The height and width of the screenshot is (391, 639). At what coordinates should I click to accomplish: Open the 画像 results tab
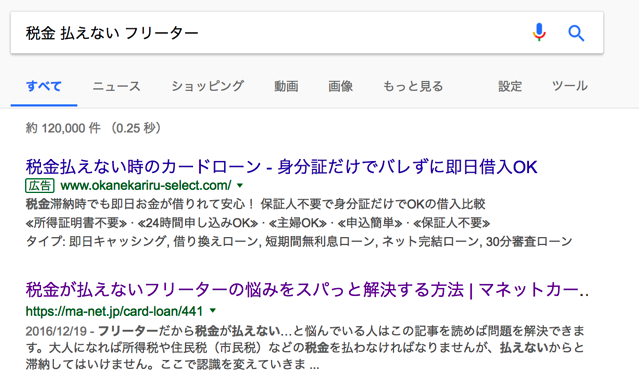click(340, 86)
